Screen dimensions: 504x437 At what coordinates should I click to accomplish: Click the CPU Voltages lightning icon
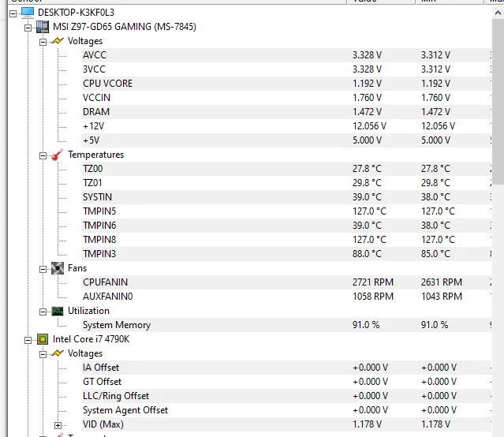pos(58,353)
